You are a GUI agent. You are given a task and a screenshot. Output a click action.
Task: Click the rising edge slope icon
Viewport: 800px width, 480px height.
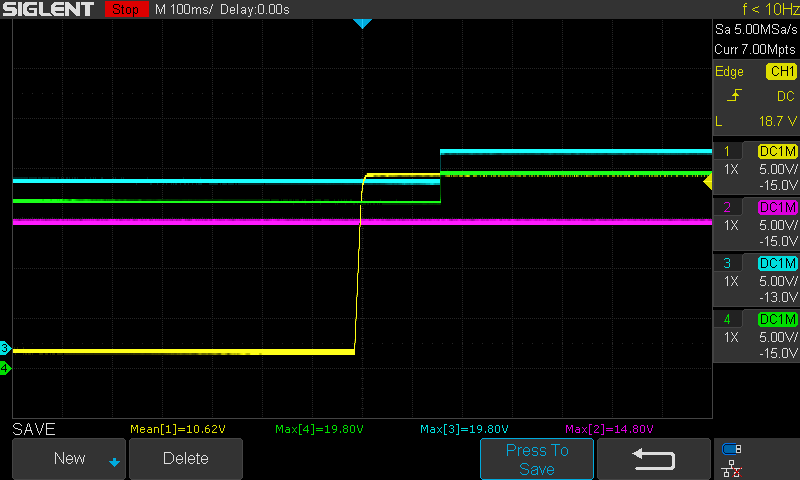pos(734,95)
